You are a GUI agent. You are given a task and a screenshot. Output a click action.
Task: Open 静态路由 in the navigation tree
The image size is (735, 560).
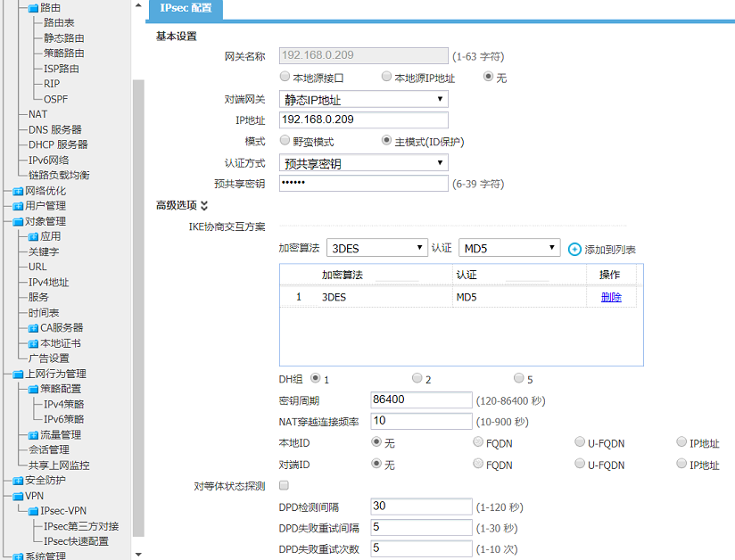[x=64, y=38]
